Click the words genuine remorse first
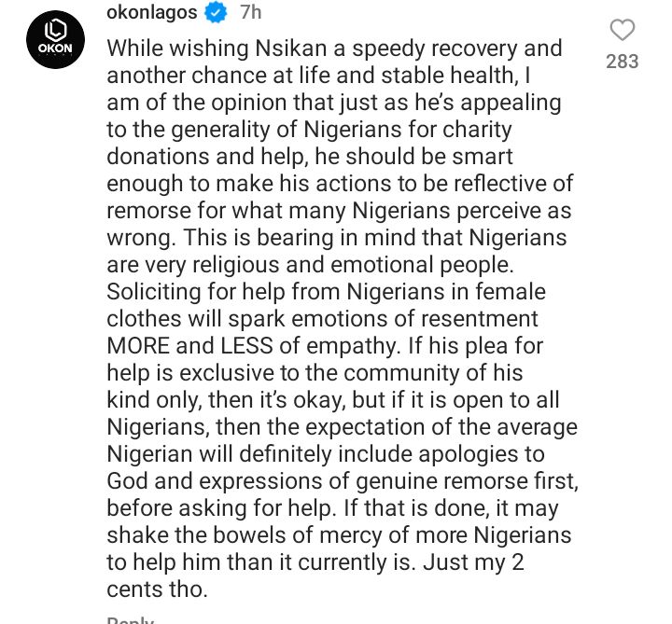 coord(467,481)
